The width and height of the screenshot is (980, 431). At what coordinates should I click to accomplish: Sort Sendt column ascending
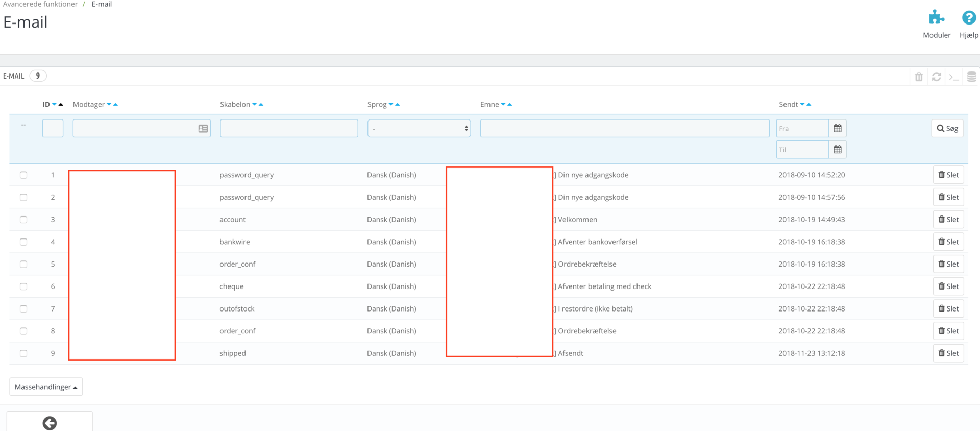click(x=809, y=104)
